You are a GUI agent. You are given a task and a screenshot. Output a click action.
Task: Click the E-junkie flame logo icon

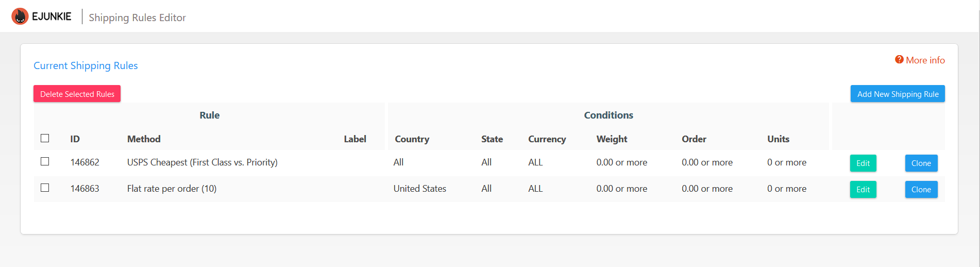coord(20,16)
